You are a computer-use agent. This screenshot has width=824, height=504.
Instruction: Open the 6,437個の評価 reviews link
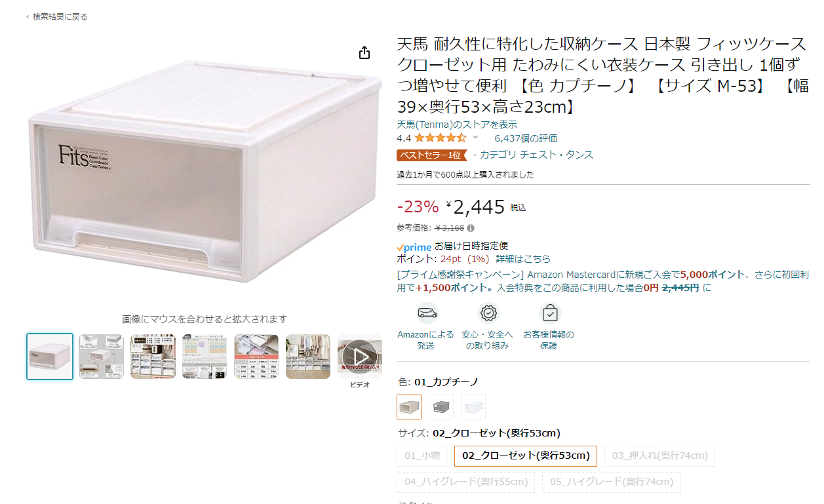point(526,138)
